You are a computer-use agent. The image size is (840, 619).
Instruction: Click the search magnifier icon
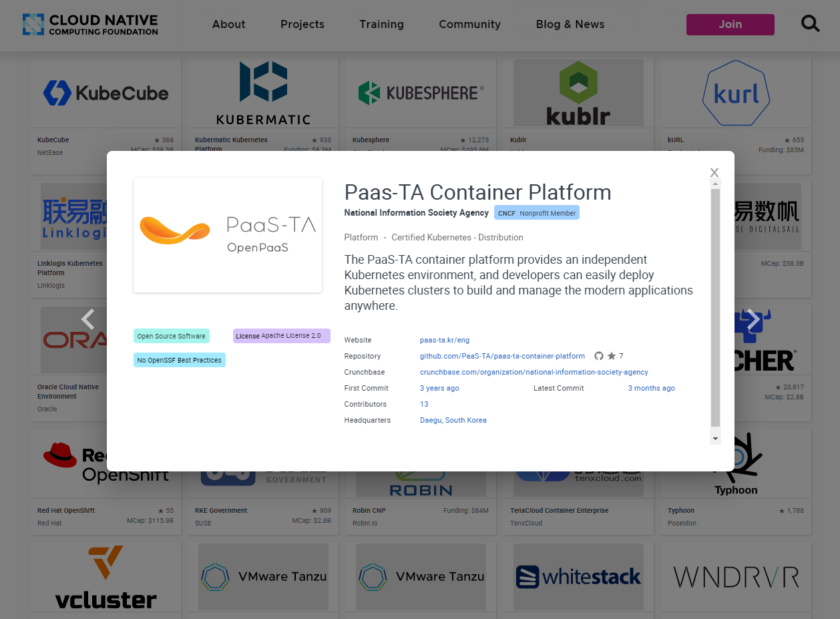pyautogui.click(x=810, y=24)
